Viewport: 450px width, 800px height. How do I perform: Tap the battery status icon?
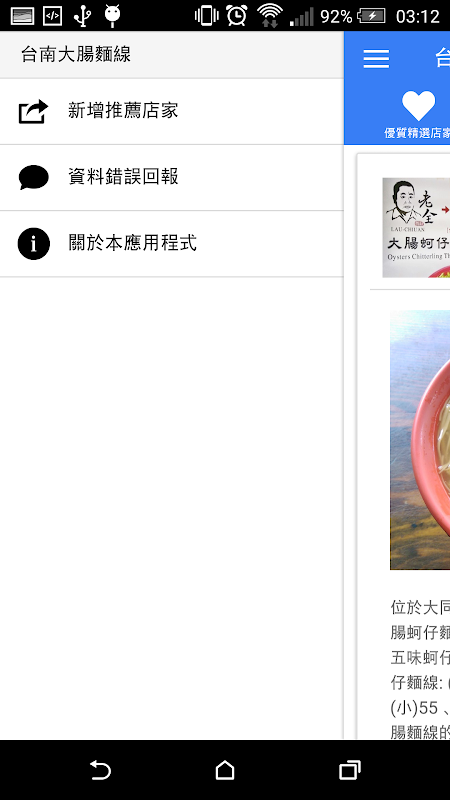[x=371, y=16]
